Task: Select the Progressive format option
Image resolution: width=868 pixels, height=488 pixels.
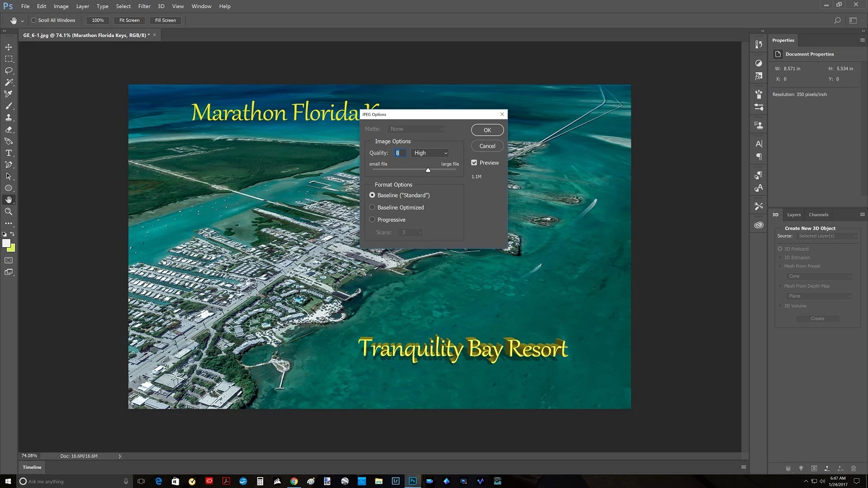Action: coord(372,219)
